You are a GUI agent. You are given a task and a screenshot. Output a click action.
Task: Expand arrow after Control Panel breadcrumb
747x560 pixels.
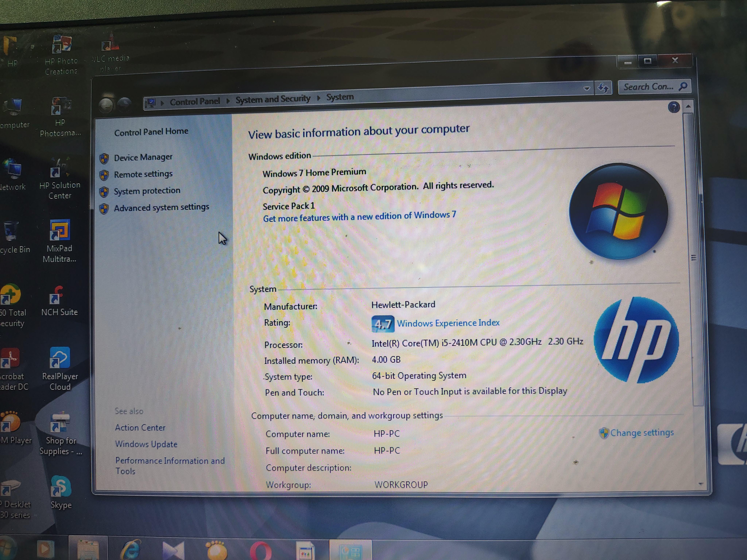[x=228, y=101]
